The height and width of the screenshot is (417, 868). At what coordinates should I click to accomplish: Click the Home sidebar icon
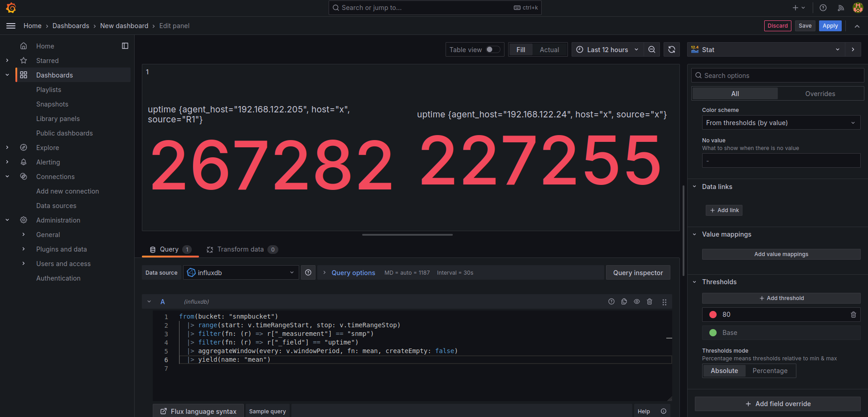(x=24, y=46)
